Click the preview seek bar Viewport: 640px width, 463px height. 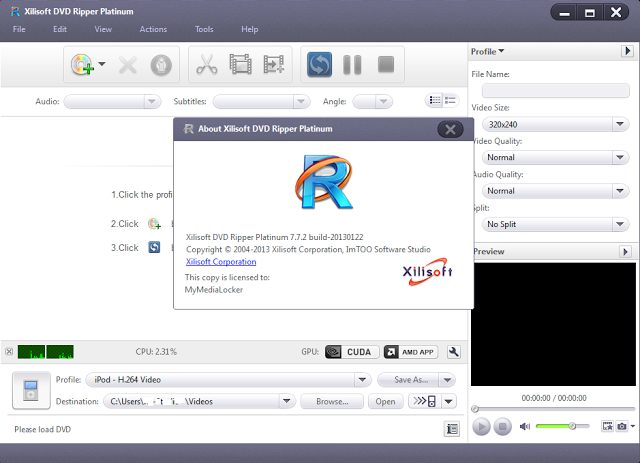click(554, 409)
